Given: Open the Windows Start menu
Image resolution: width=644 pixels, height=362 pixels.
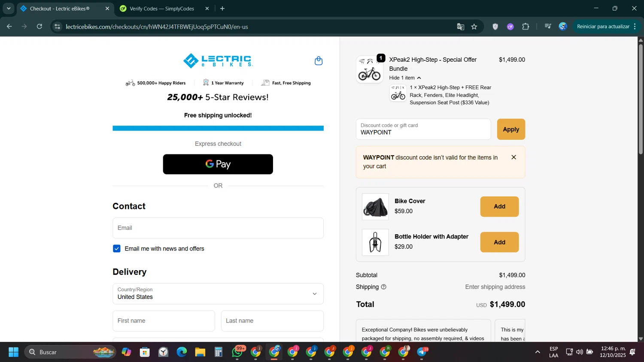Looking at the screenshot, I should click(x=14, y=352).
